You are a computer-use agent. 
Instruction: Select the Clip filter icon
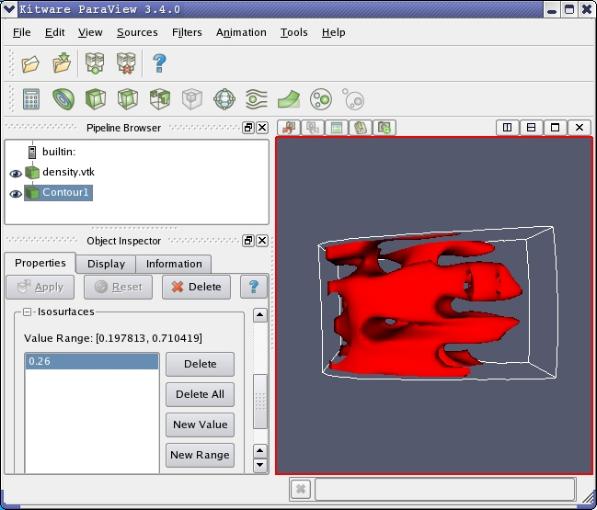click(95, 99)
